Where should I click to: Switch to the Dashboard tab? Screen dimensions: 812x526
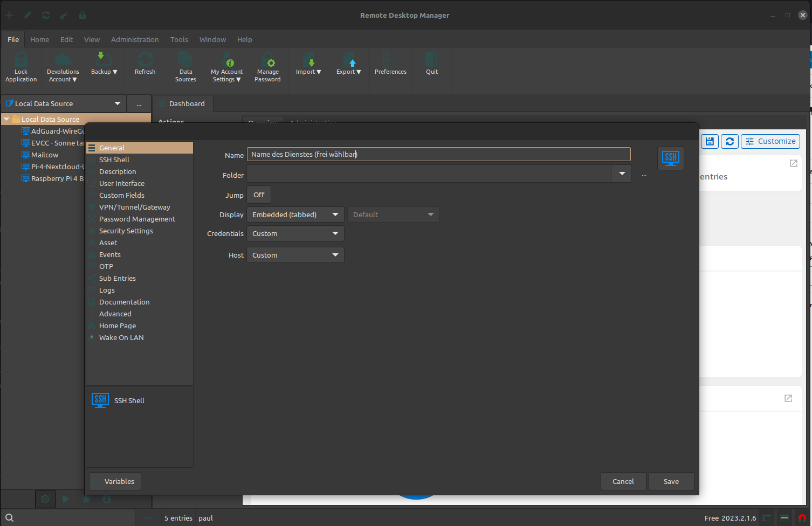click(x=183, y=103)
